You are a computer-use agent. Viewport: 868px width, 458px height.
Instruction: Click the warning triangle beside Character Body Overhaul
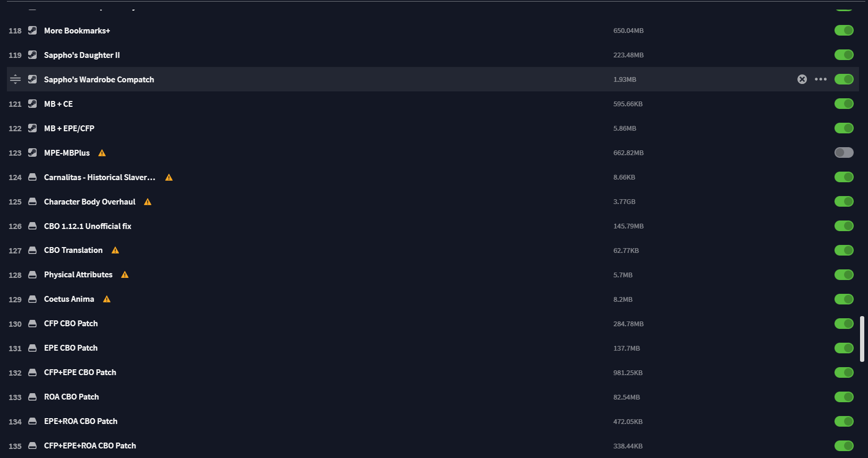[x=148, y=202]
